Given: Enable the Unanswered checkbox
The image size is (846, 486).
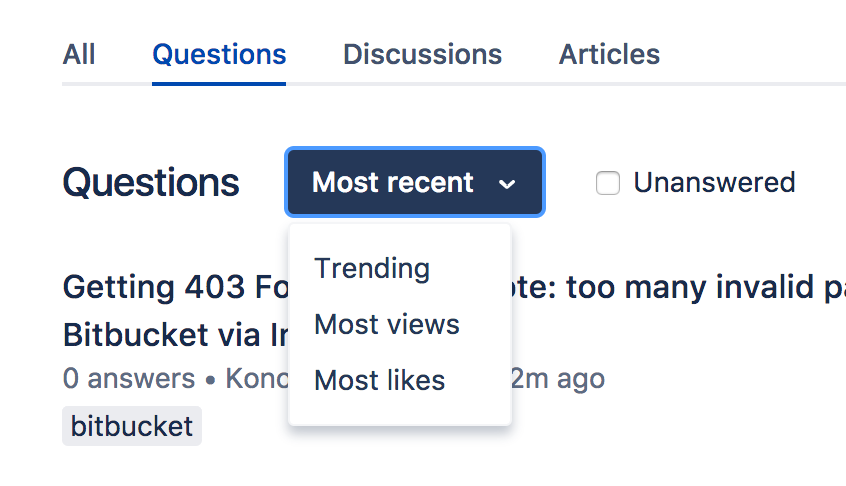Looking at the screenshot, I should pos(608,183).
